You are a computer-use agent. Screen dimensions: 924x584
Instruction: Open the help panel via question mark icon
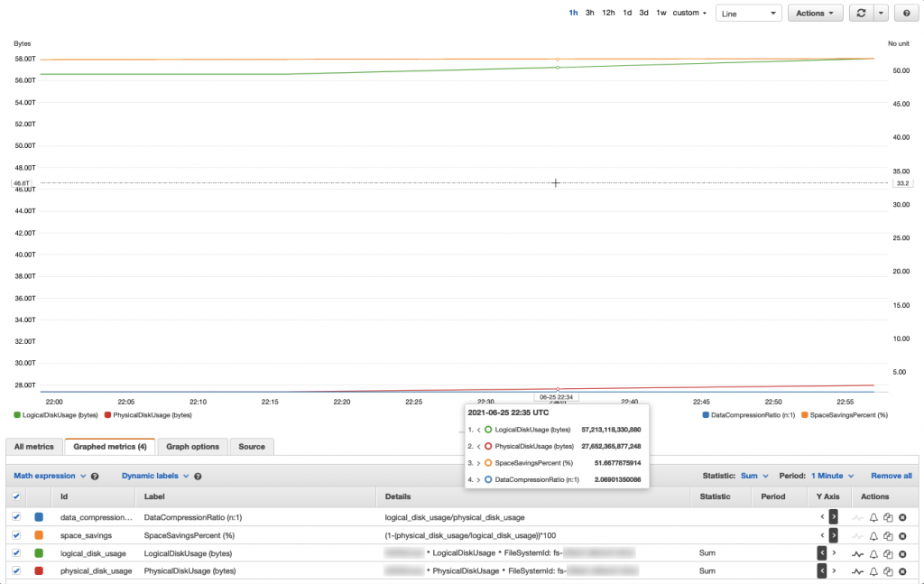point(906,13)
